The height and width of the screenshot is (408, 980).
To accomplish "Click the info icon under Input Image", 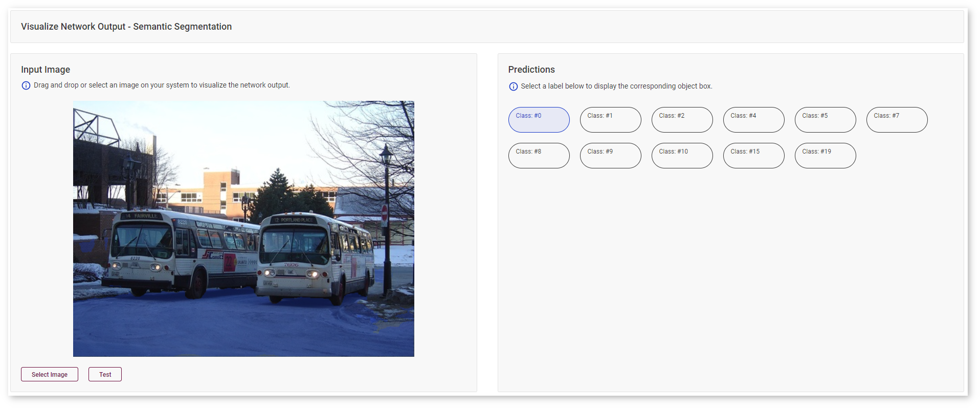I will pos(26,85).
